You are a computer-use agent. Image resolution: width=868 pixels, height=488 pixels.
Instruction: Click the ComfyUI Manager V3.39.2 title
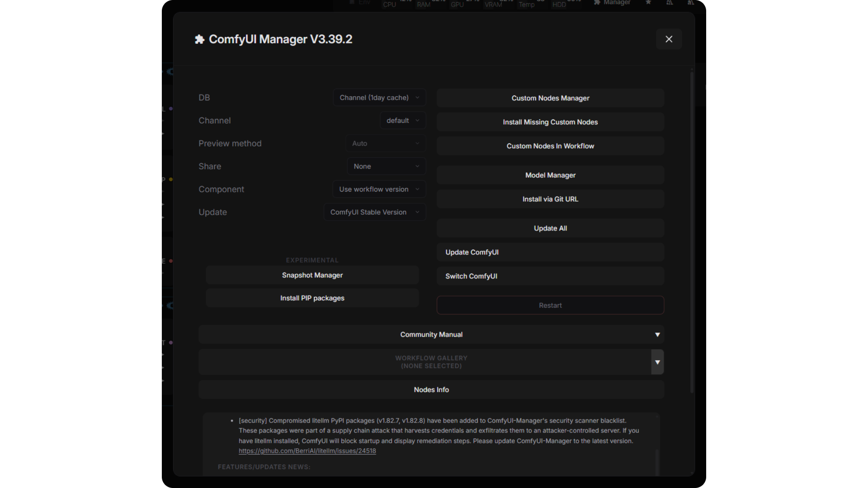click(x=280, y=39)
